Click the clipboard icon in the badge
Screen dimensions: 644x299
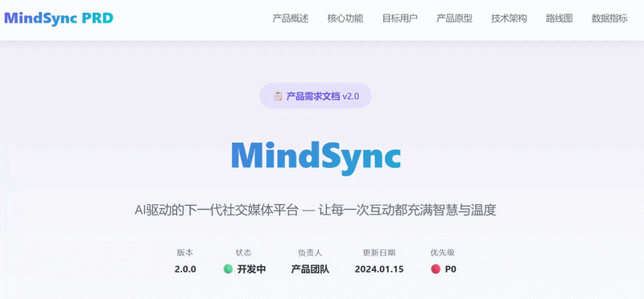point(278,96)
